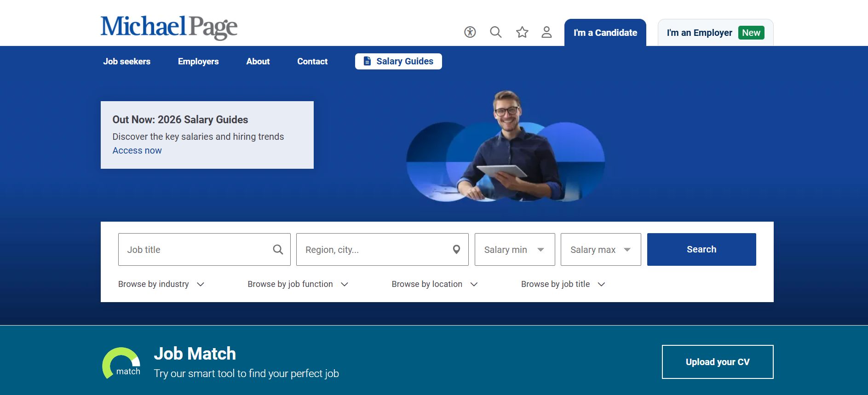868x395 pixels.
Task: Open the Job seekers menu
Action: tap(126, 62)
